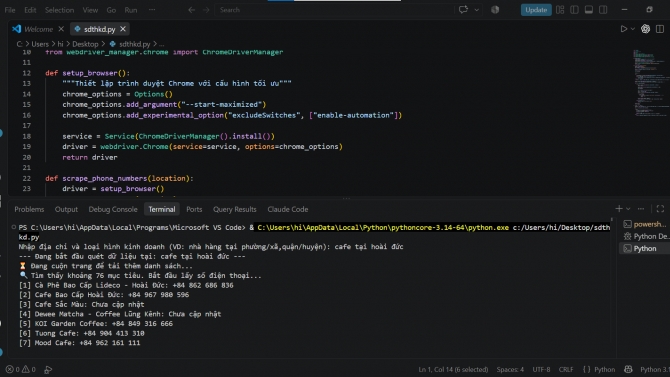This screenshot has height=377, width=670.
Task: Open the Customize Layout icon
Action: [560, 10]
